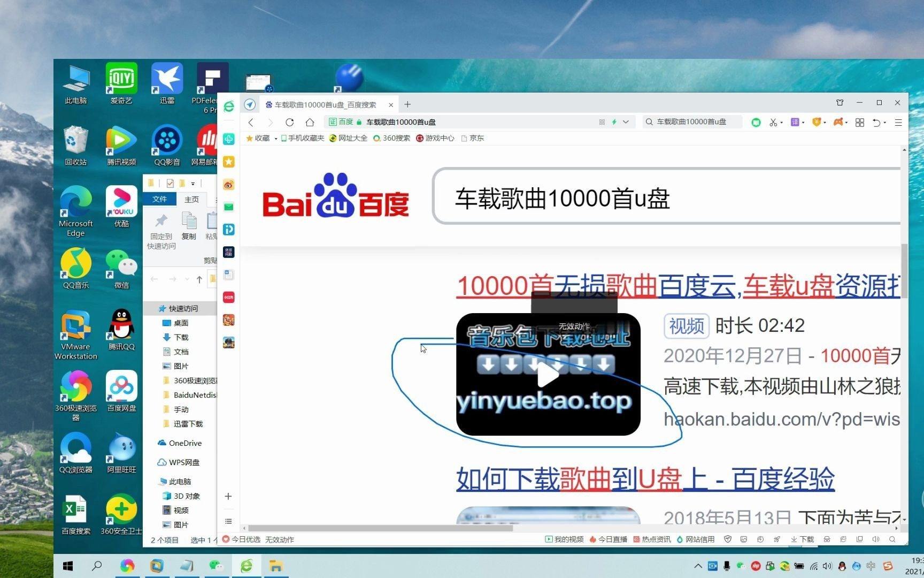Viewport: 924px width, 578px height.
Task: Expand the 收藏 dropdown arrow
Action: pos(276,139)
